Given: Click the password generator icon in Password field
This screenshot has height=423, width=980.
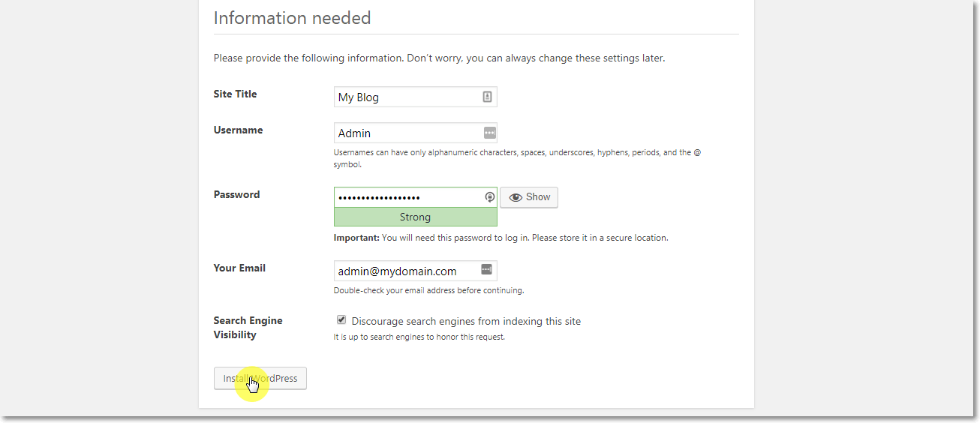Looking at the screenshot, I should (489, 197).
